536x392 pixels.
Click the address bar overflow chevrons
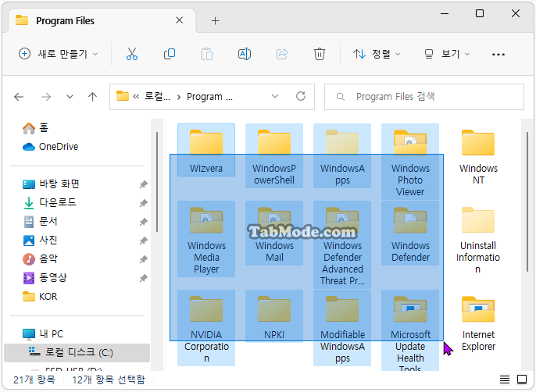[136, 97]
